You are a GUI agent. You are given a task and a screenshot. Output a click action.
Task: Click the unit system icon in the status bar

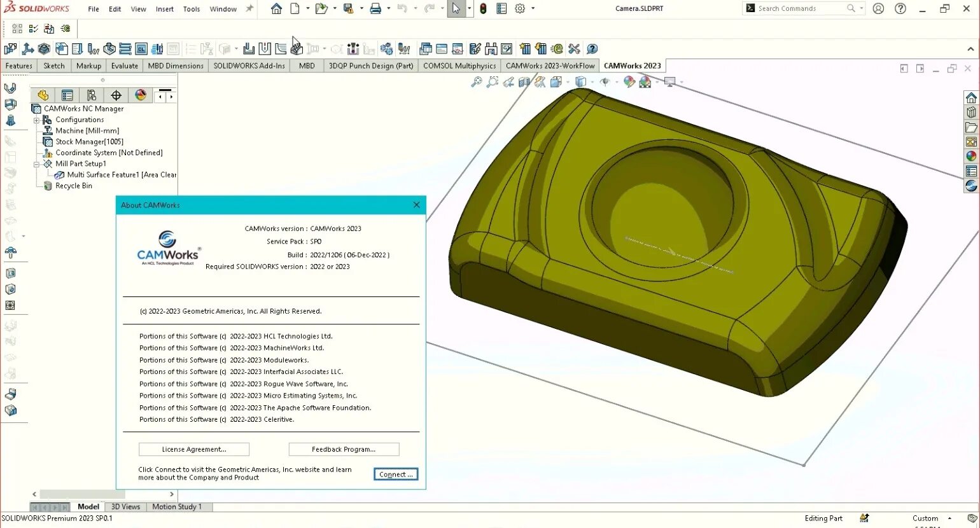pos(864,518)
